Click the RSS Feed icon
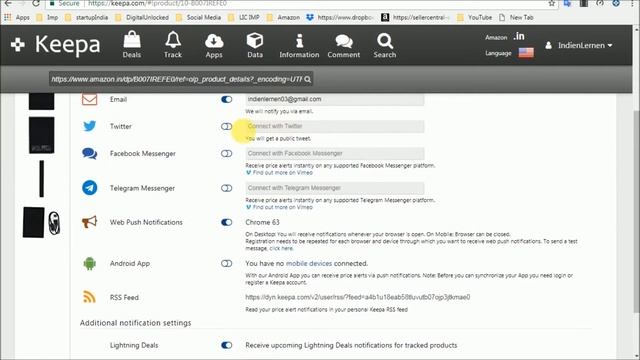The image size is (640, 360). point(89,297)
